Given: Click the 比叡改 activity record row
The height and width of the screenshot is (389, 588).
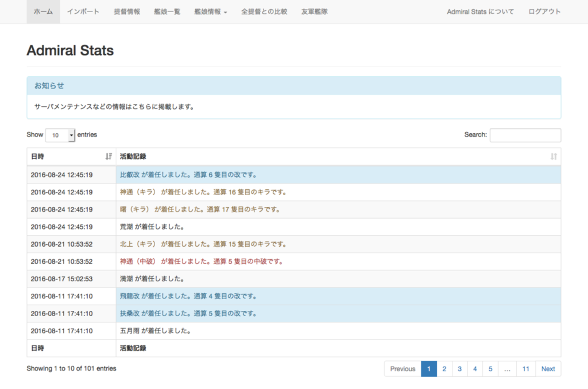Looking at the screenshot, I should pos(188,175).
